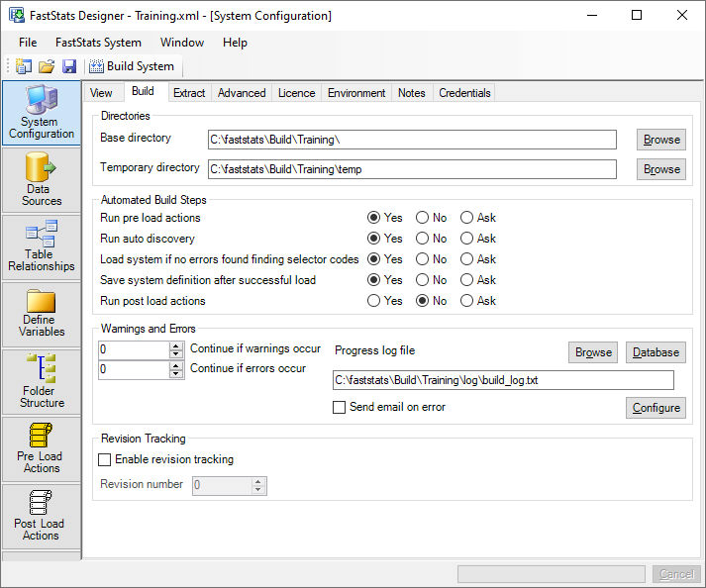Open the File menu
The width and height of the screenshot is (706, 588).
(28, 43)
